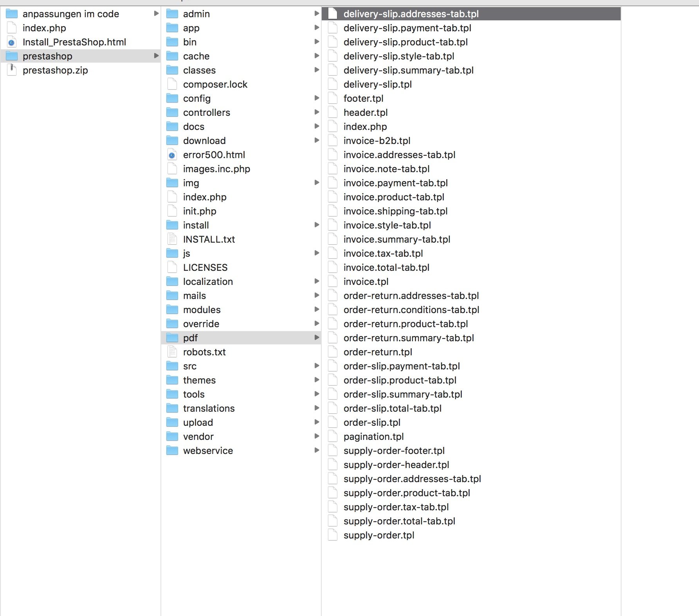Viewport: 699px width, 616px height.
Task: Click the file icon beside header.tpl
Action: click(x=333, y=113)
